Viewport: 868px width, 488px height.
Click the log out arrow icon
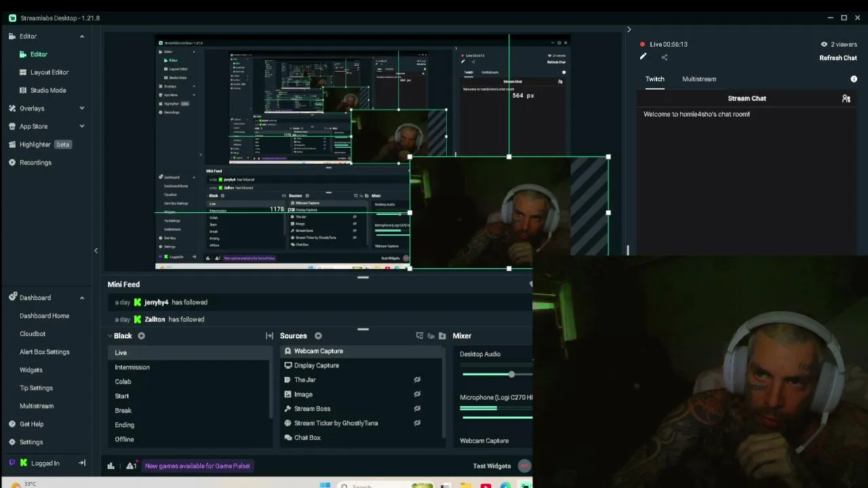(x=82, y=463)
